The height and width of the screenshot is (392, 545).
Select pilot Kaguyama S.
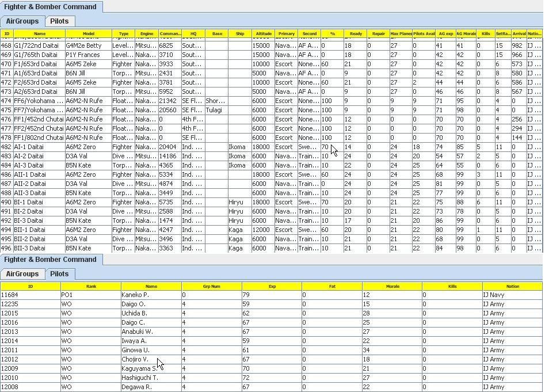(271, 369)
